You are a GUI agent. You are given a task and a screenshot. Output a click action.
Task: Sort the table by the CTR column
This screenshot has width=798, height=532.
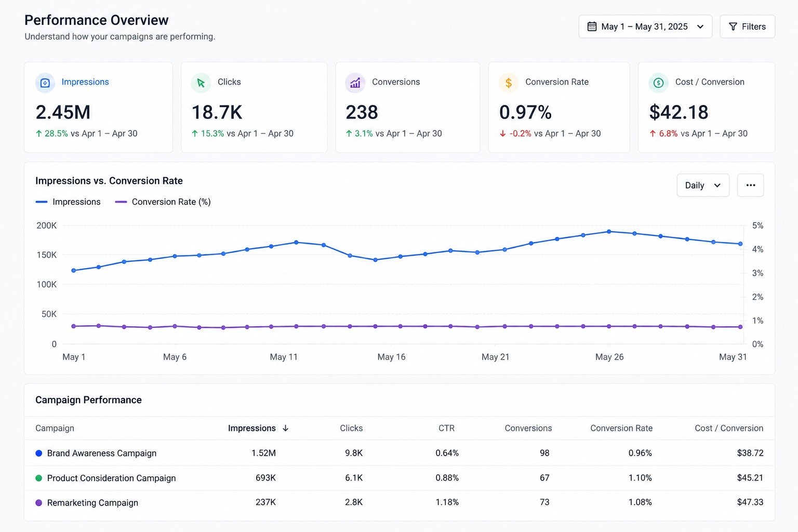(446, 428)
